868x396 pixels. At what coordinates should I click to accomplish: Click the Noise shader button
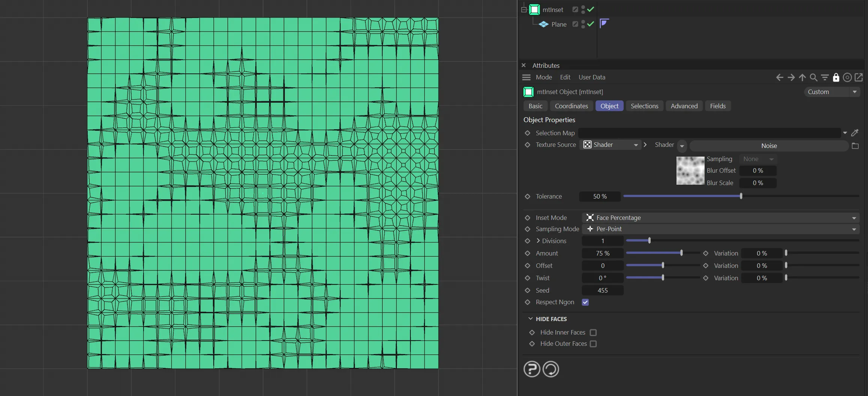point(769,146)
